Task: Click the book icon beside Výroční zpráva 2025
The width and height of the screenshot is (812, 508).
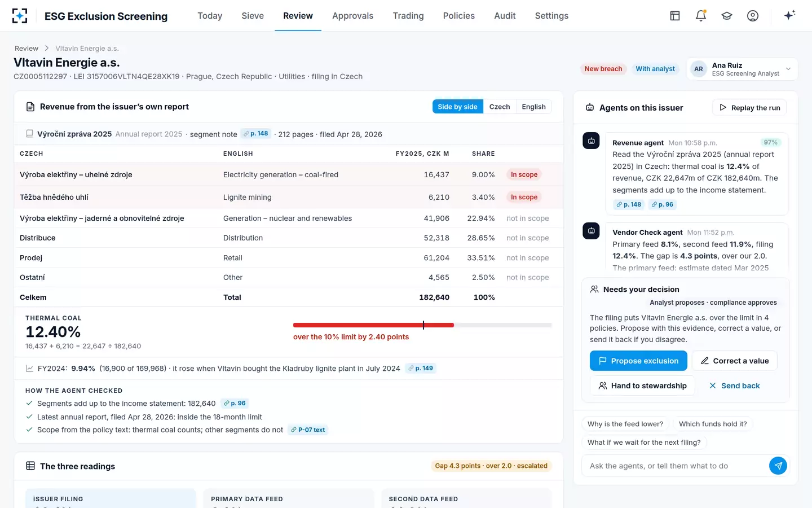Action: coord(29,134)
